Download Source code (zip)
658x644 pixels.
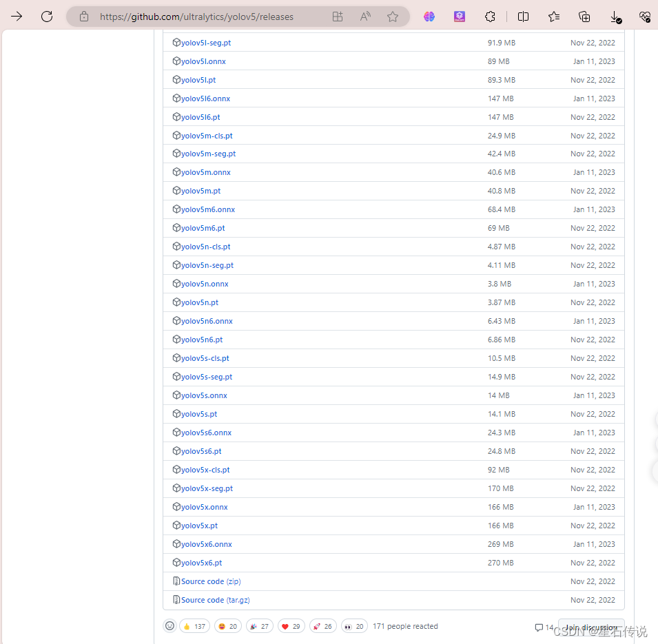[211, 581]
